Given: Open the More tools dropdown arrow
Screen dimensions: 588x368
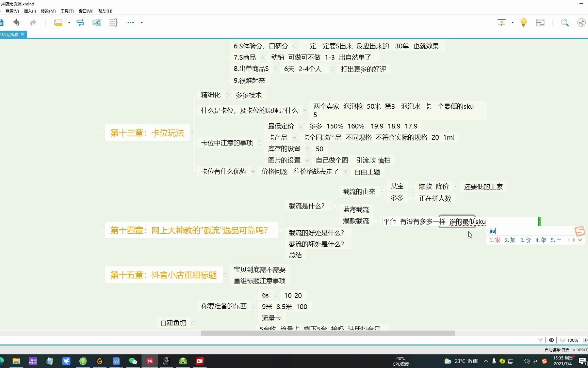Looking at the screenshot, I should (142, 22).
